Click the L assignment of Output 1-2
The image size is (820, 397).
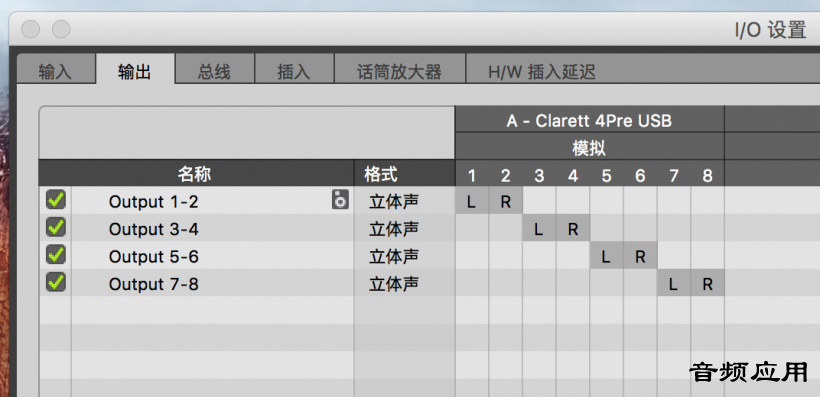pos(472,201)
